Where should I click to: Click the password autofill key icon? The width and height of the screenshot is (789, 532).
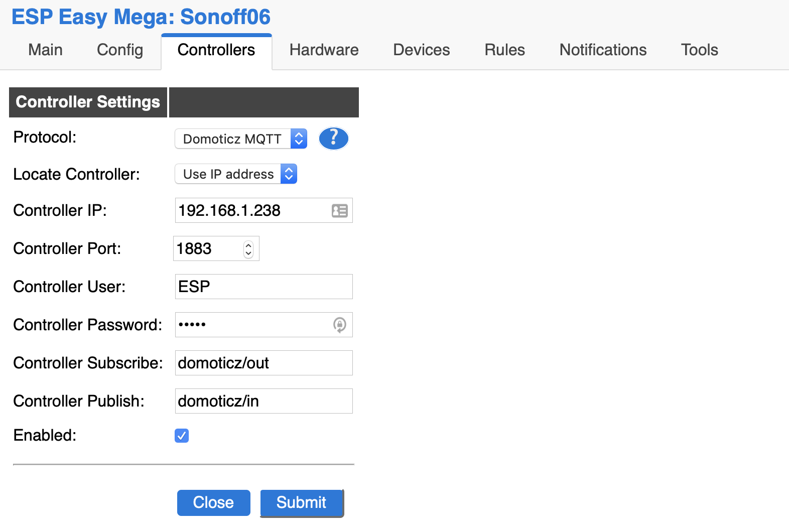(340, 325)
